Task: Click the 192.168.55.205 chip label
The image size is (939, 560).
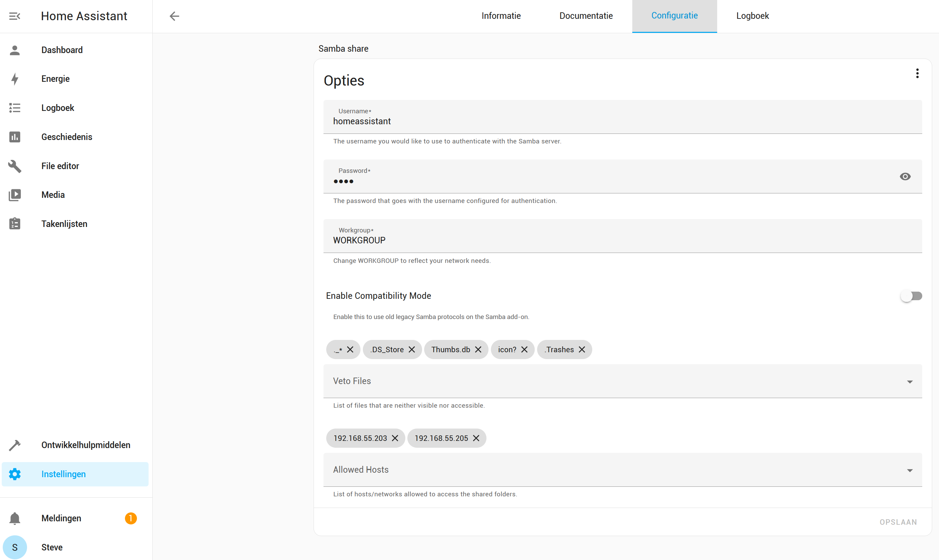Action: [441, 438]
